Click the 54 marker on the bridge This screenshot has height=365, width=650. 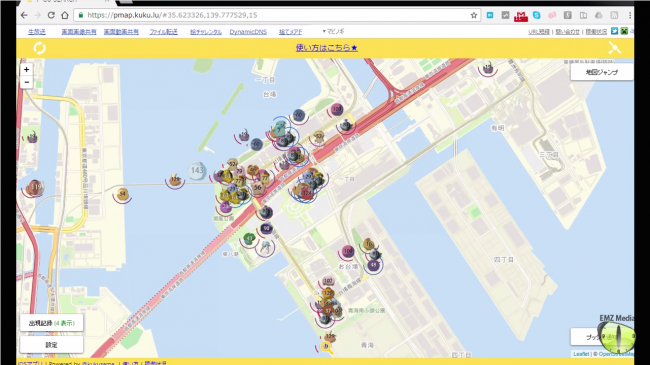pos(122,194)
